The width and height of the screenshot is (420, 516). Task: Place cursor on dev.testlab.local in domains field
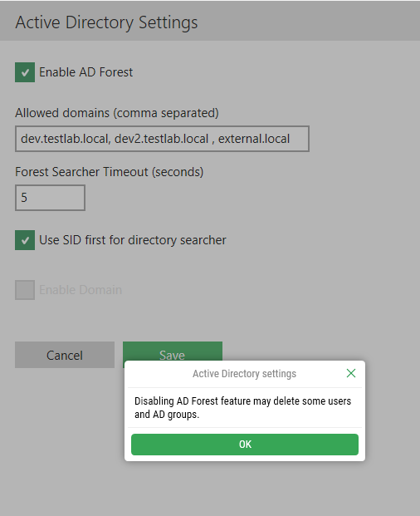click(x=65, y=139)
